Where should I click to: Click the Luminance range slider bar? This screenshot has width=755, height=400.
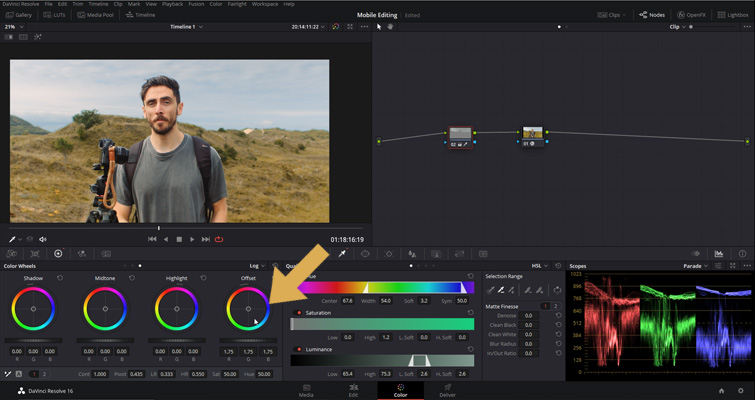pos(382,361)
